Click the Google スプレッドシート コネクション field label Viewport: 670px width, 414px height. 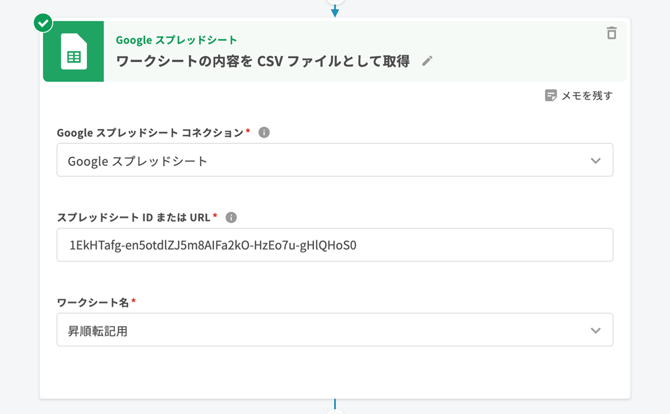(x=150, y=132)
